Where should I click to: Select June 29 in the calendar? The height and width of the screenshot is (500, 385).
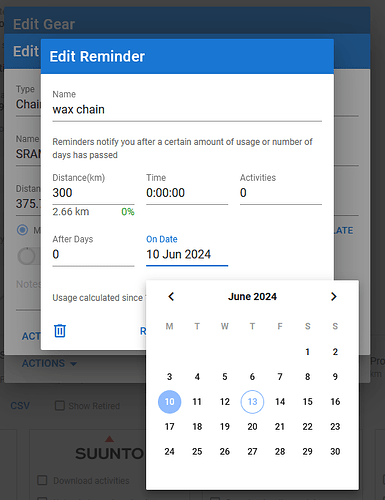coord(307,452)
